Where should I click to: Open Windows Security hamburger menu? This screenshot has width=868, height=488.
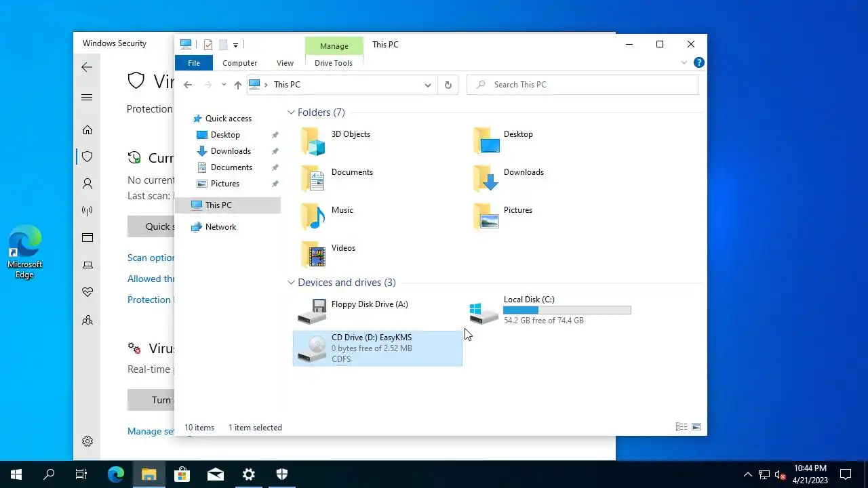point(87,98)
